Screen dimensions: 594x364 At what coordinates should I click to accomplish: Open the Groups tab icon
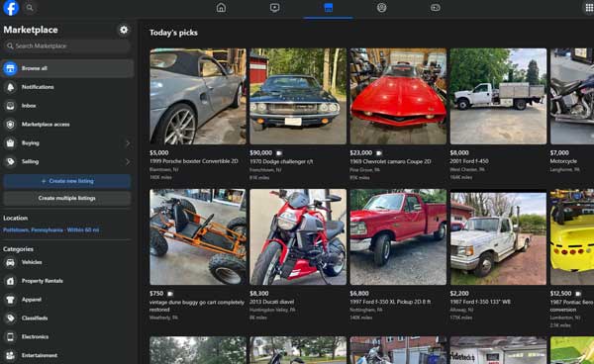382,8
